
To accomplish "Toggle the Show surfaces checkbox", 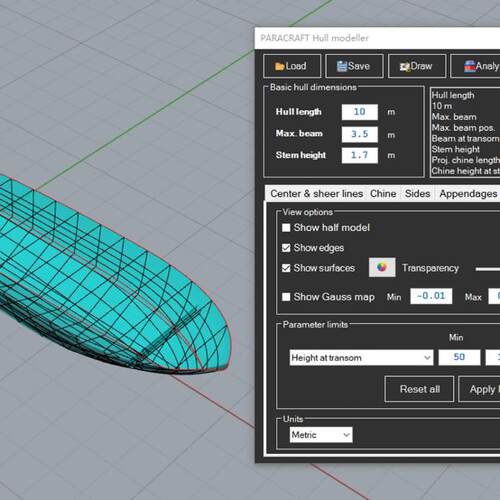I will tap(286, 268).
